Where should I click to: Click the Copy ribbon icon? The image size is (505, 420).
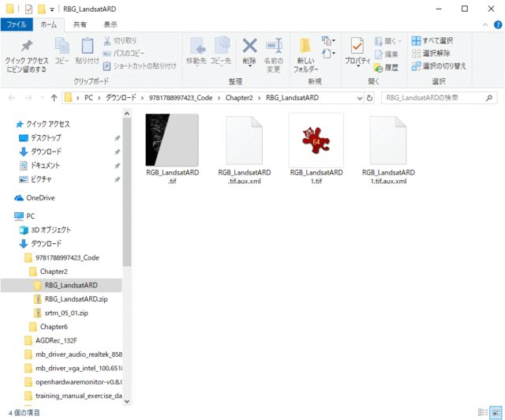(62, 51)
